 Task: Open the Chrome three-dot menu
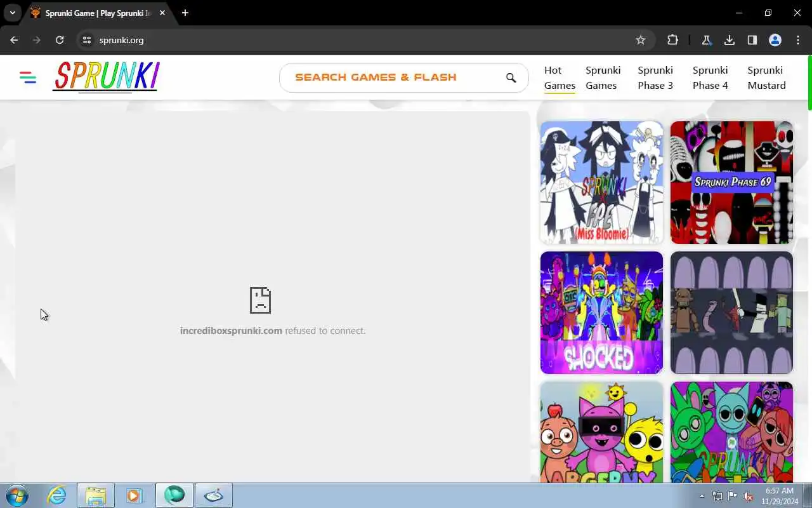798,40
